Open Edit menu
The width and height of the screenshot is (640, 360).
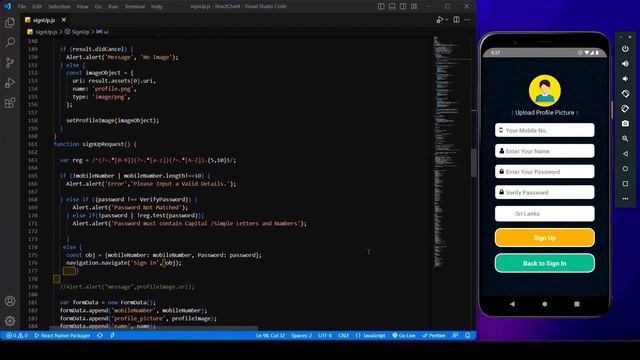click(x=37, y=7)
